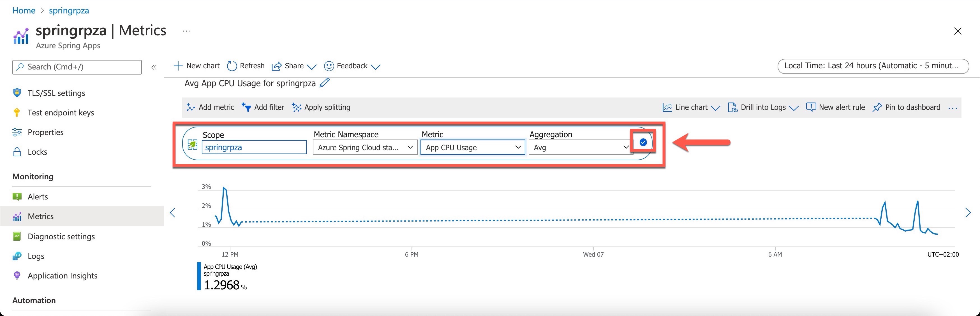
Task: Open the Share dropdown
Action: point(294,66)
